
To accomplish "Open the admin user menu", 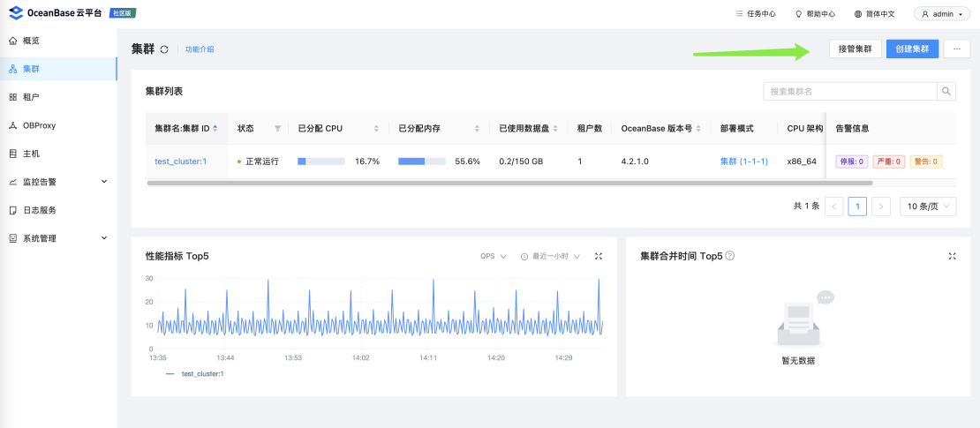I will tap(942, 14).
